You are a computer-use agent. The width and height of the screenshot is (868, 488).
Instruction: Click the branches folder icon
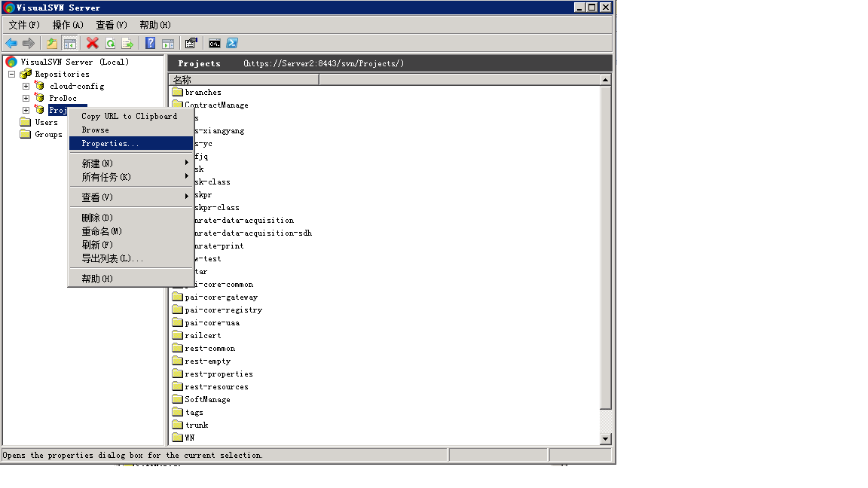177,92
